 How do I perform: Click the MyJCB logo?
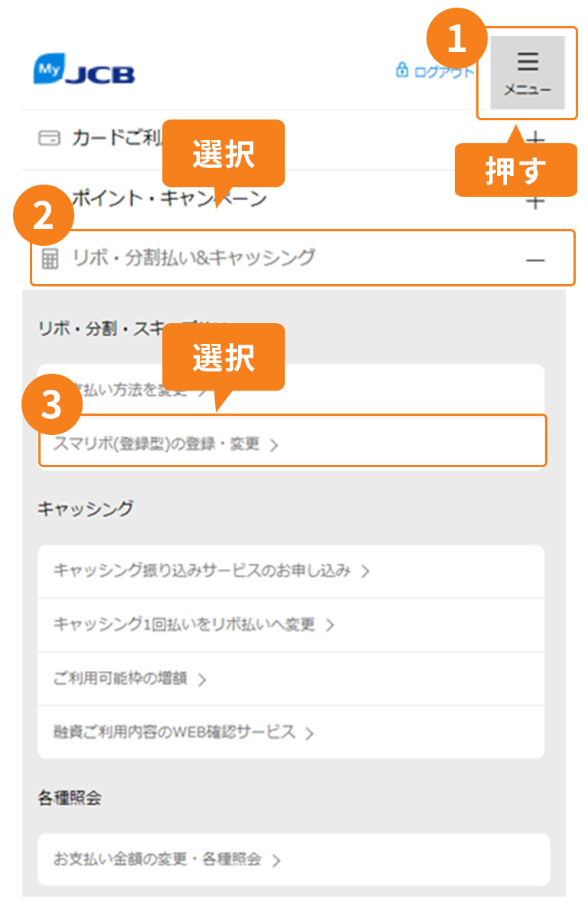[84, 70]
